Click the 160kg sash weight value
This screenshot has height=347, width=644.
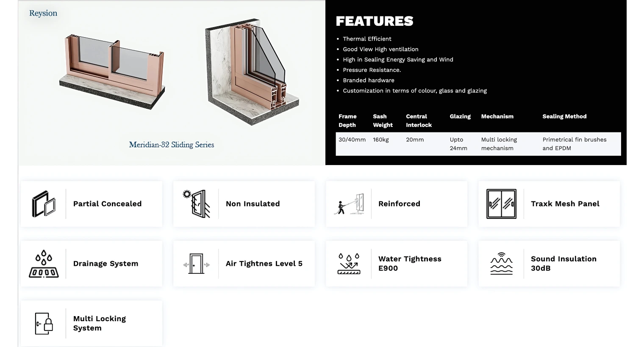click(381, 140)
